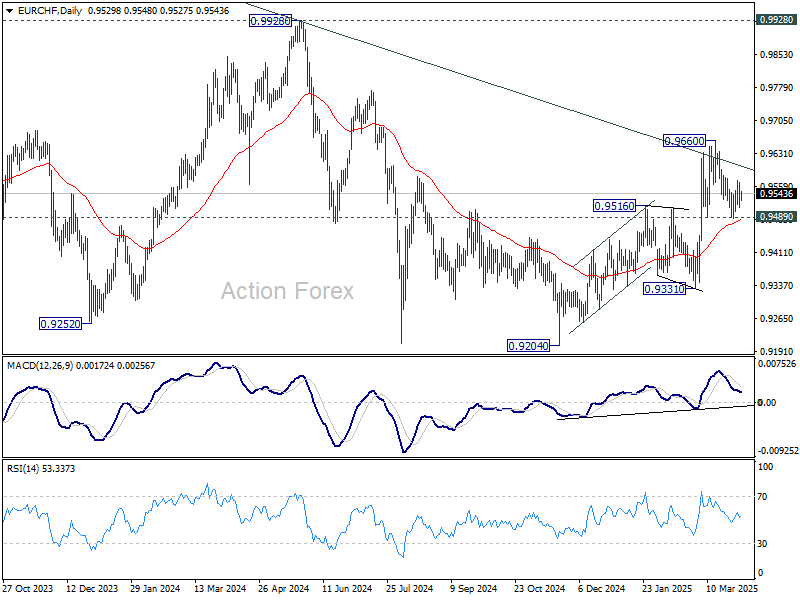Click the RSI scale level 100
The height and width of the screenshot is (600, 800).
[765, 466]
